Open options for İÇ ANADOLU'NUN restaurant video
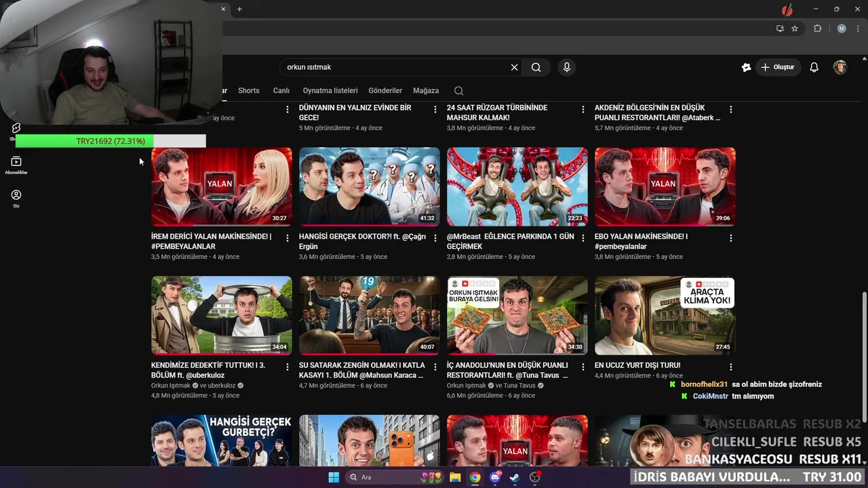The width and height of the screenshot is (868, 488). pos(583,367)
